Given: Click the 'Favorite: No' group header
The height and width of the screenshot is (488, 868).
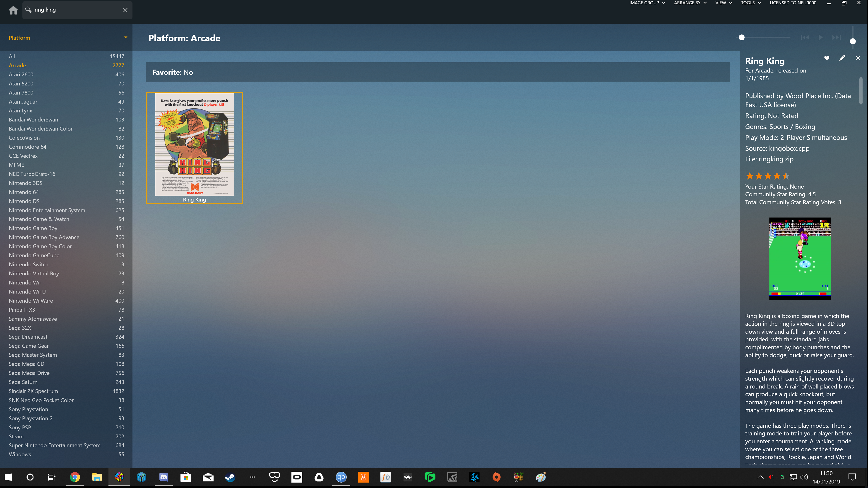Looking at the screenshot, I should click(438, 72).
